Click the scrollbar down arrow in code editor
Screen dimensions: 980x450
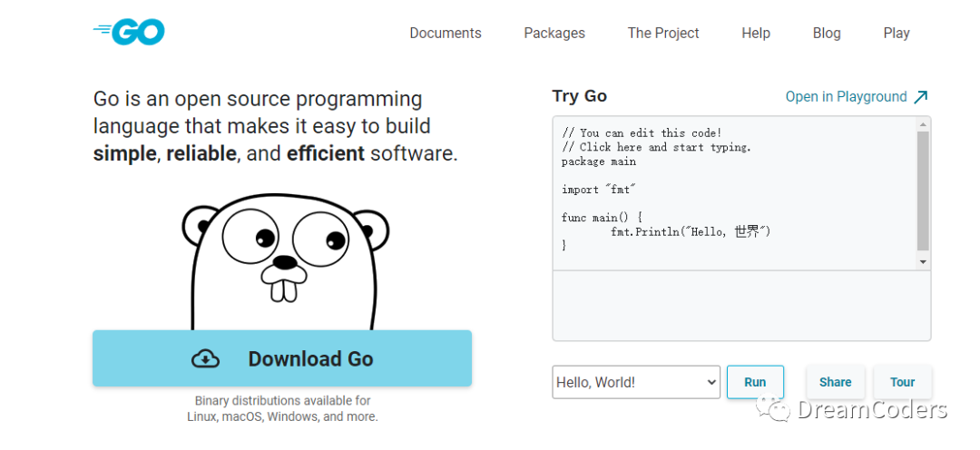coord(923,262)
